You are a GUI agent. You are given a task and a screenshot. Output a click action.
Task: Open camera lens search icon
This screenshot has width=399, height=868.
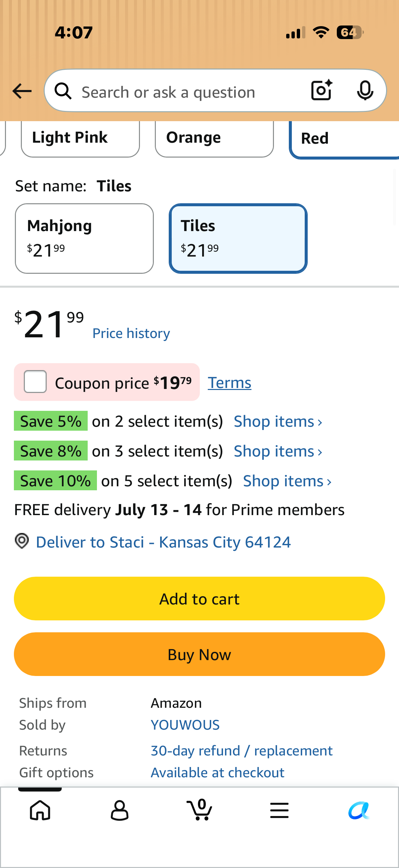coord(322,90)
